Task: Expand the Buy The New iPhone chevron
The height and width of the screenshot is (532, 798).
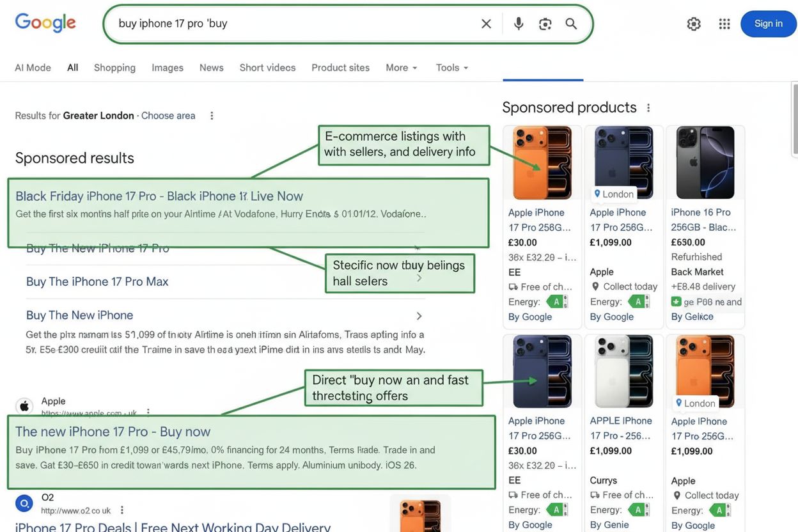Action: [x=419, y=315]
